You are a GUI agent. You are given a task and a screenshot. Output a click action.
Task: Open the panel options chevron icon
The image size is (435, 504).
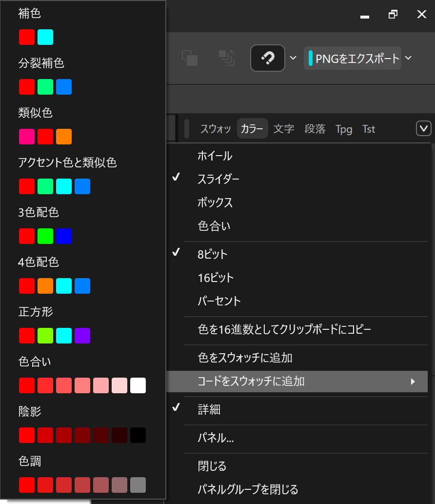point(423,129)
